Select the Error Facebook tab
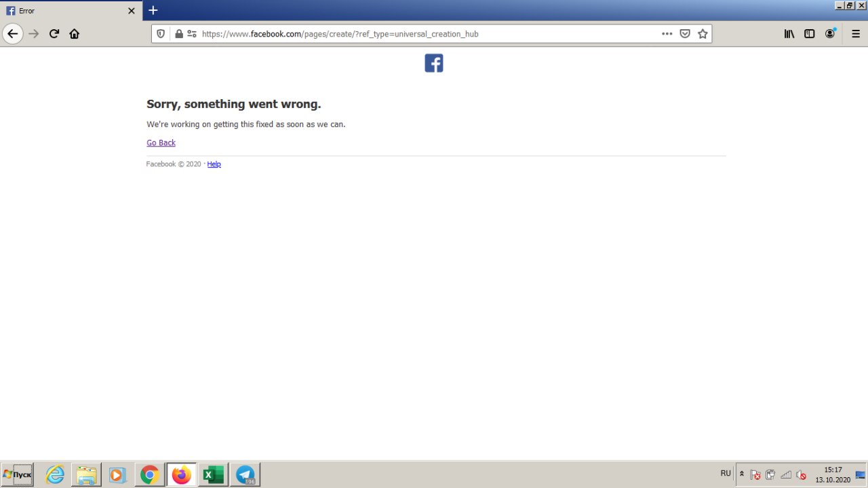The image size is (868, 488). coord(71,11)
